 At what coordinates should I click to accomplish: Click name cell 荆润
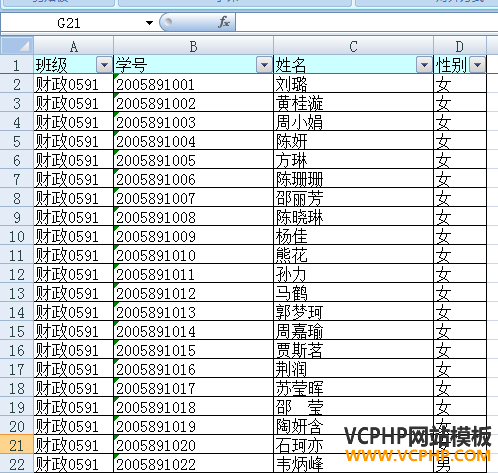point(353,369)
